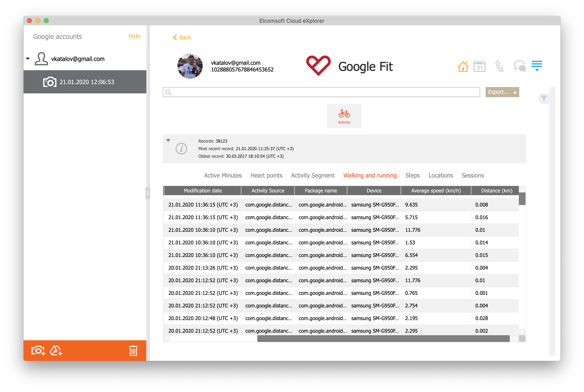This screenshot has width=584, height=392.
Task: Click horizontal scrollbar left arrow
Action: click(x=166, y=339)
